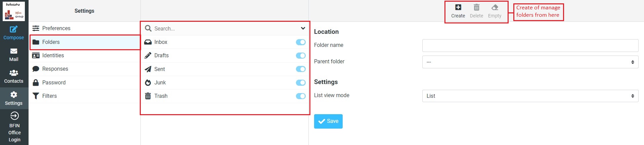Click the BFIN Office Login icon

coord(14,116)
